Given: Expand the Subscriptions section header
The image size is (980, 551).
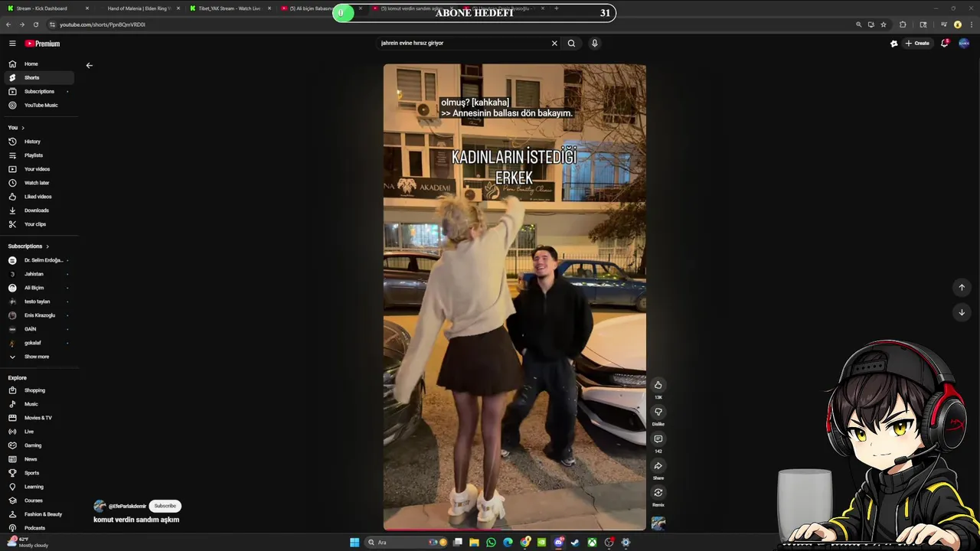Looking at the screenshot, I should click(x=28, y=246).
